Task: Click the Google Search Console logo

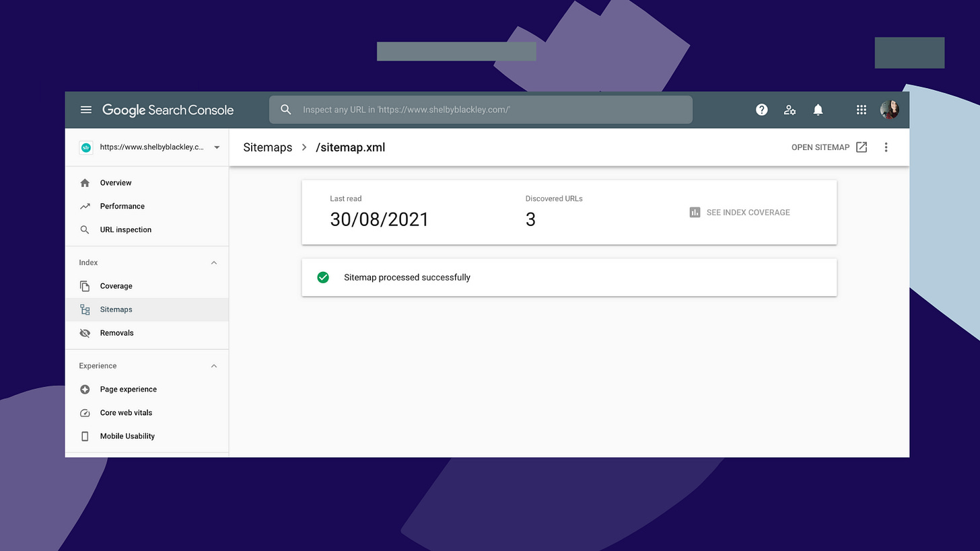Action: pyautogui.click(x=168, y=110)
